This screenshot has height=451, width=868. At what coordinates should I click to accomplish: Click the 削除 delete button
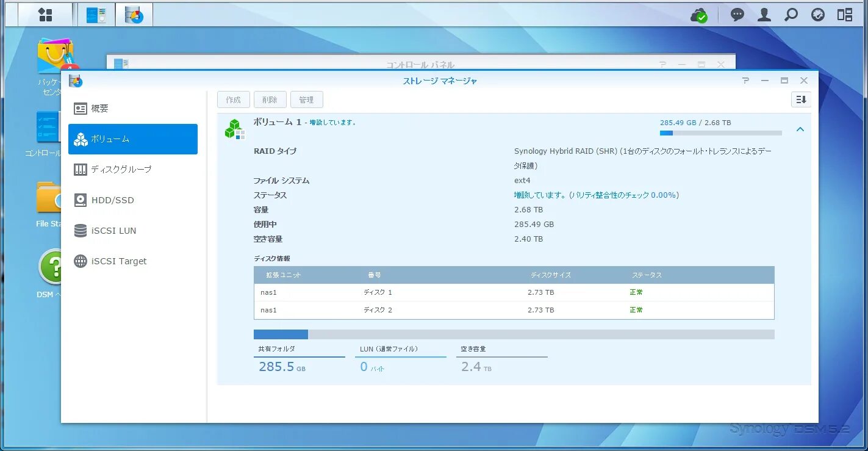(270, 99)
